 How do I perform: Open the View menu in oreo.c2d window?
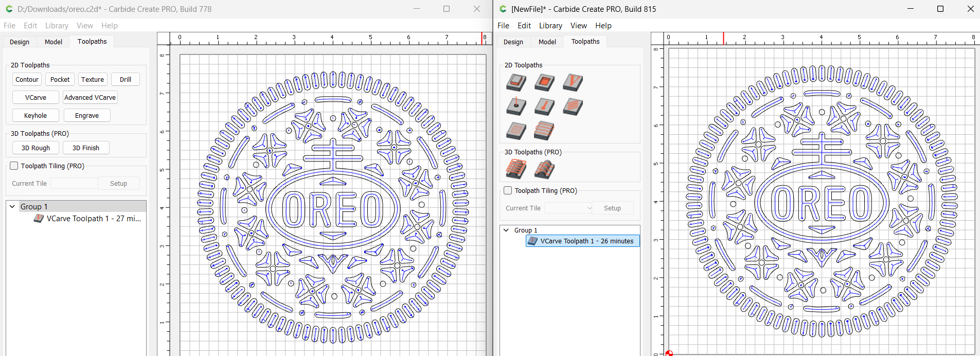(85, 25)
